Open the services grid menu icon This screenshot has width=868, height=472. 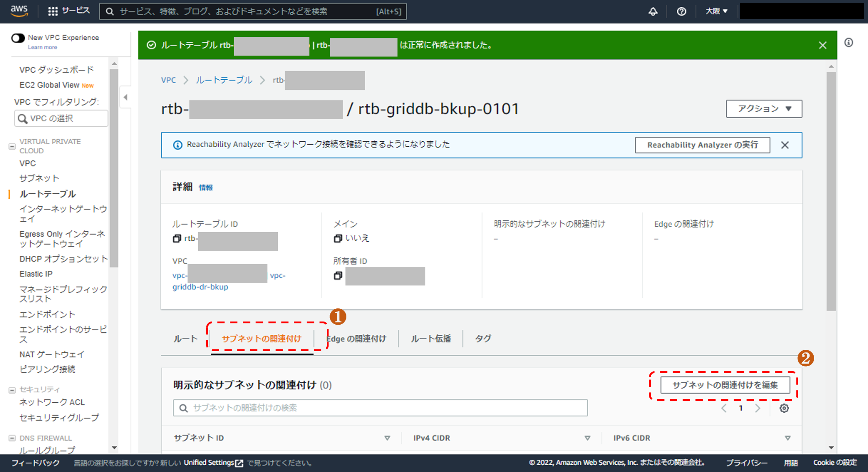[x=53, y=11]
